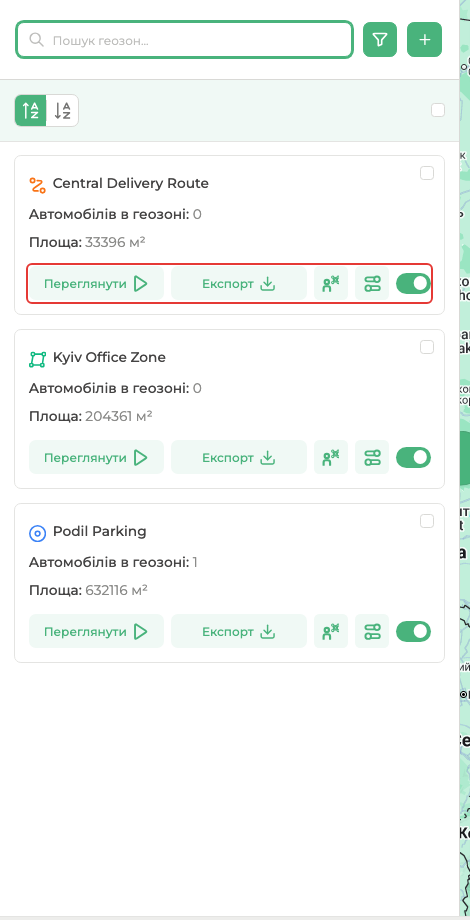Open vehicle assignment icon for Podil Parking
The height and width of the screenshot is (920, 470).
click(x=331, y=631)
